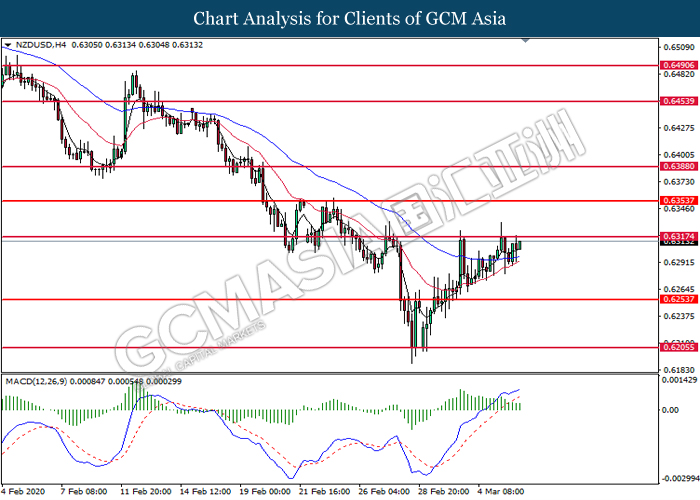Click the 4 Mar 08:00 time label
The width and height of the screenshot is (700, 500).
click(x=501, y=491)
